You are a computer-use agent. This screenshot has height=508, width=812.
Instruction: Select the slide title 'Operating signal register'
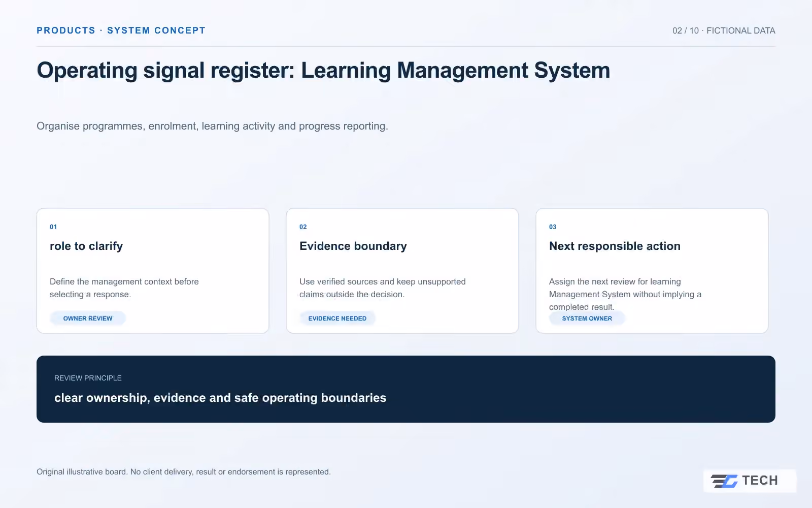(x=165, y=71)
